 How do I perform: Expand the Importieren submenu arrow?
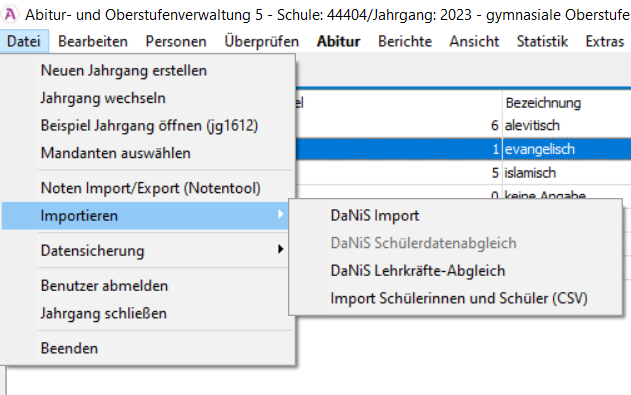pos(280,215)
